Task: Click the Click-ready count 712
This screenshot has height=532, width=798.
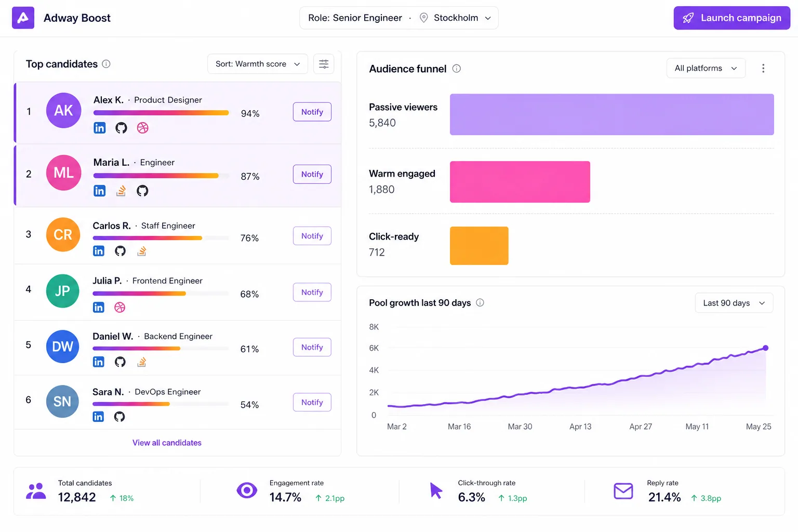Action: pyautogui.click(x=377, y=252)
